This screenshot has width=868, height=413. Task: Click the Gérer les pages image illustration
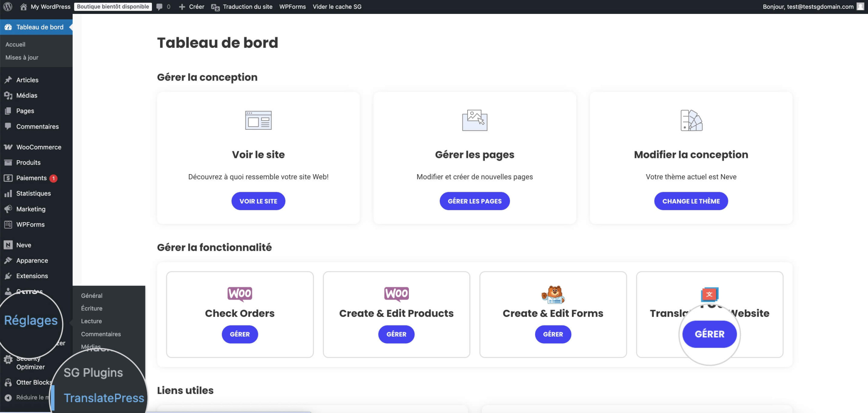pos(475,120)
